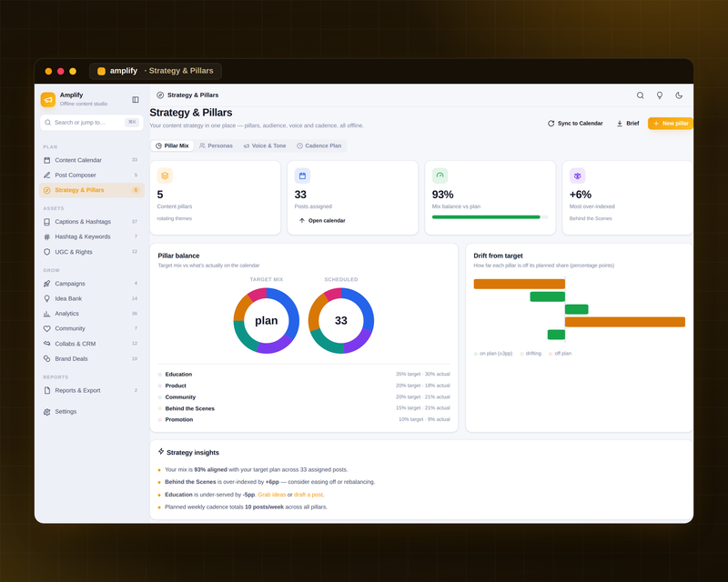The height and width of the screenshot is (582, 728).
Task: Click the Post Composer pencil icon
Action: click(x=47, y=175)
